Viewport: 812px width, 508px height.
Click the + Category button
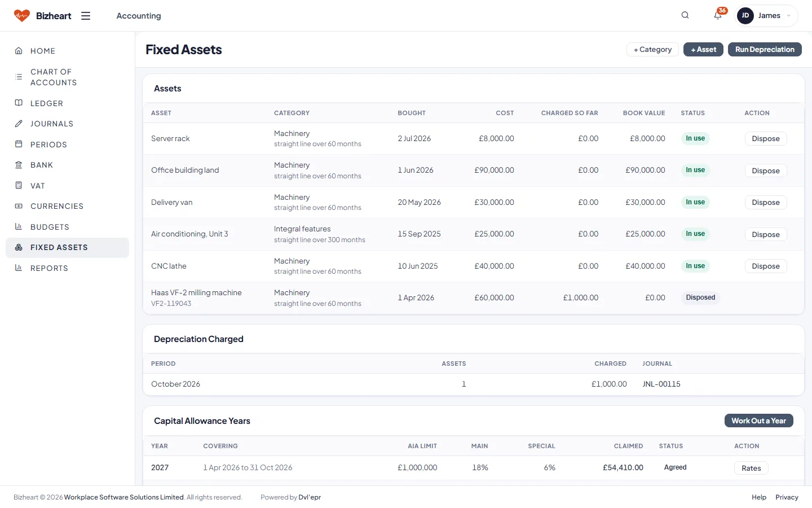coord(652,50)
